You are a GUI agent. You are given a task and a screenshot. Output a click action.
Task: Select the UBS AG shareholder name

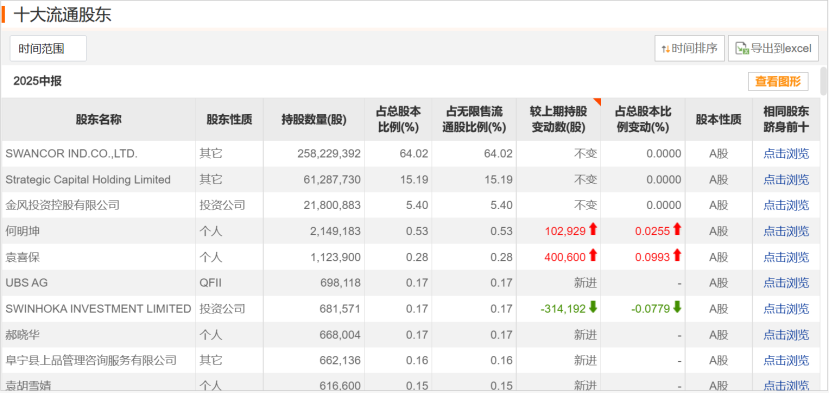(26, 283)
